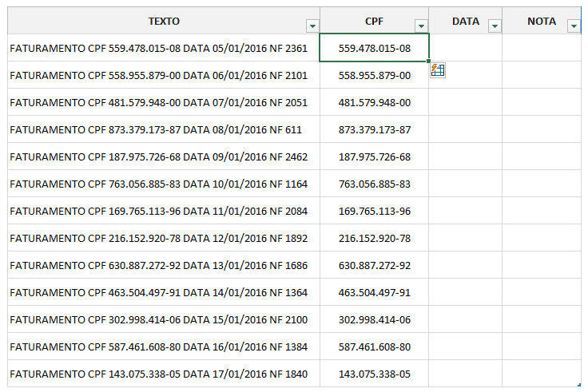Image resolution: width=588 pixels, height=392 pixels.
Task: Select the text row ending NF 2361
Action: point(164,48)
